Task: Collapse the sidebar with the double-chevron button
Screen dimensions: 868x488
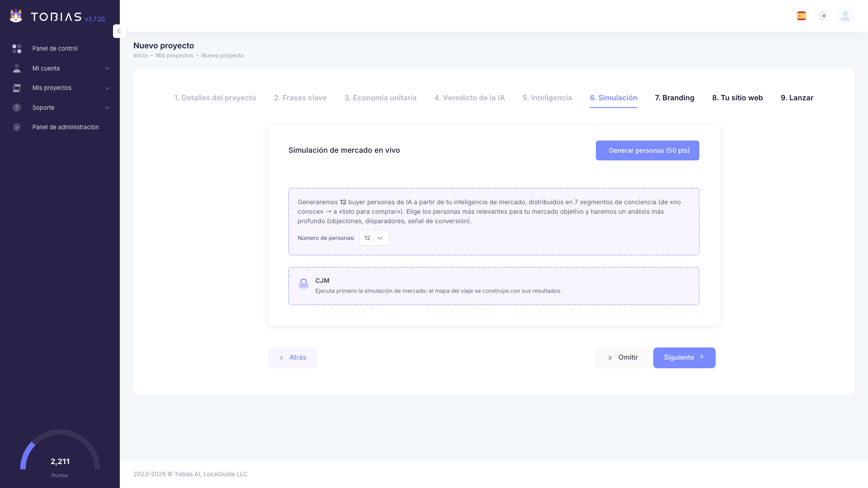Action: 119,31
